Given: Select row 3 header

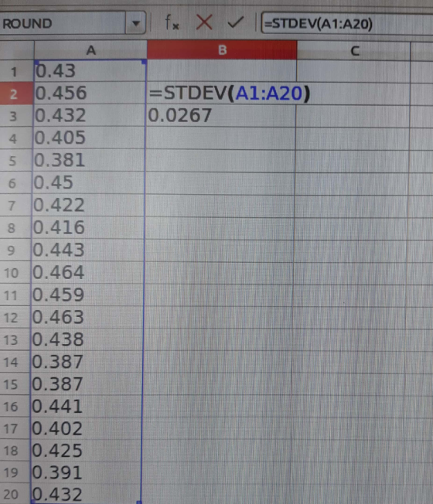Looking at the screenshot, I should 15,116.
